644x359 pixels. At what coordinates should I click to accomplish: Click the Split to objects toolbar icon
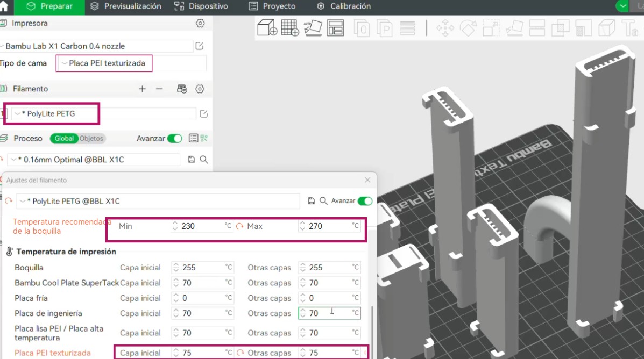tap(362, 28)
